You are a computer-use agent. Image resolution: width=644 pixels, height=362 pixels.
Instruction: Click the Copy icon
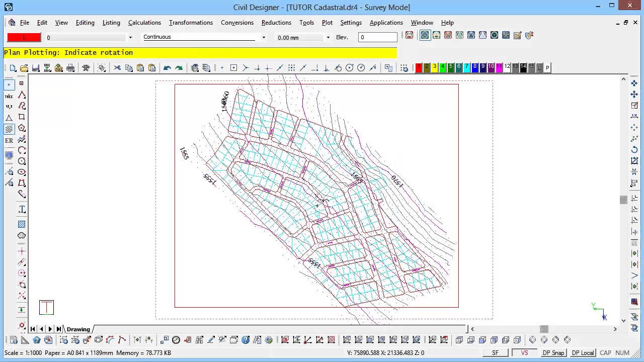click(x=129, y=68)
